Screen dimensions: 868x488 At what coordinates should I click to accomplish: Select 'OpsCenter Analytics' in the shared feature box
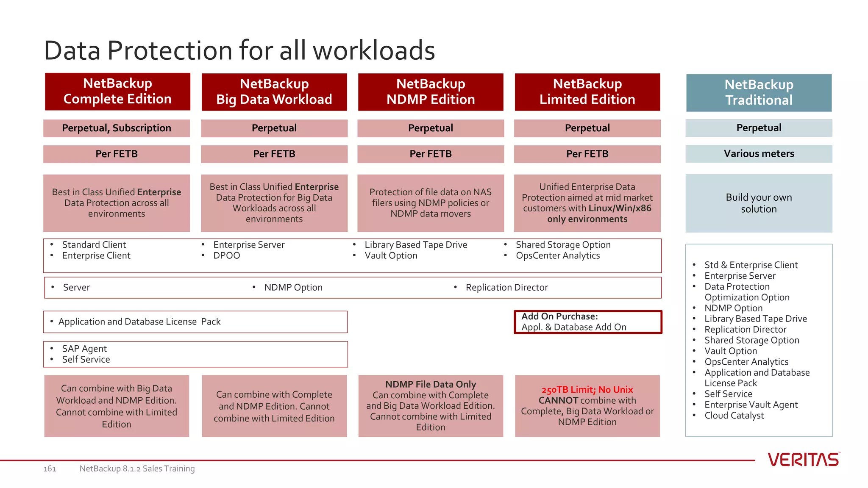pos(558,255)
